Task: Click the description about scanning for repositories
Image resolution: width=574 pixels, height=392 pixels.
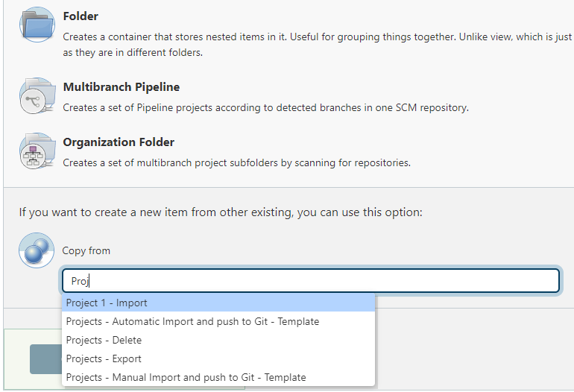Action: tap(236, 162)
